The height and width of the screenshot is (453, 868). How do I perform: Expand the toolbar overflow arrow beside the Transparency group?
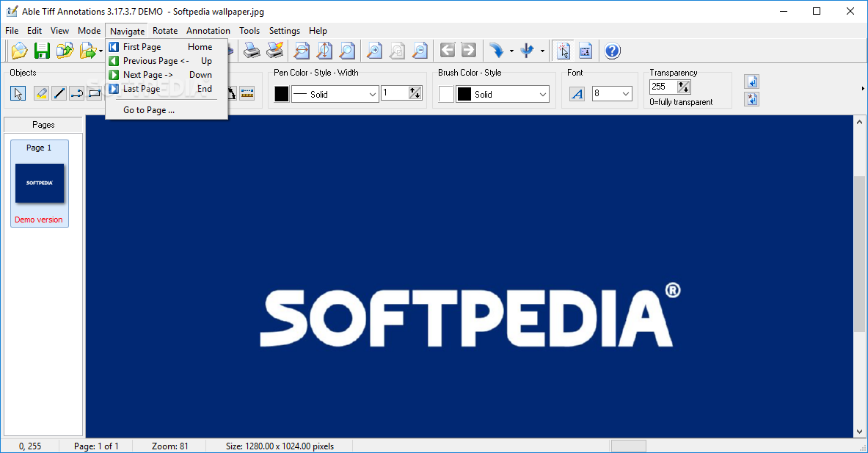[862, 89]
